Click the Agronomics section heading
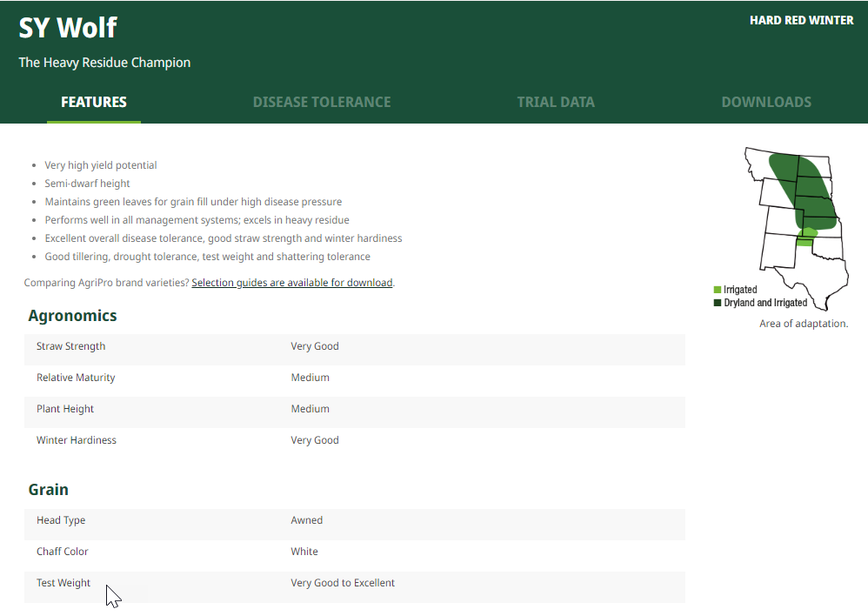 tap(72, 316)
